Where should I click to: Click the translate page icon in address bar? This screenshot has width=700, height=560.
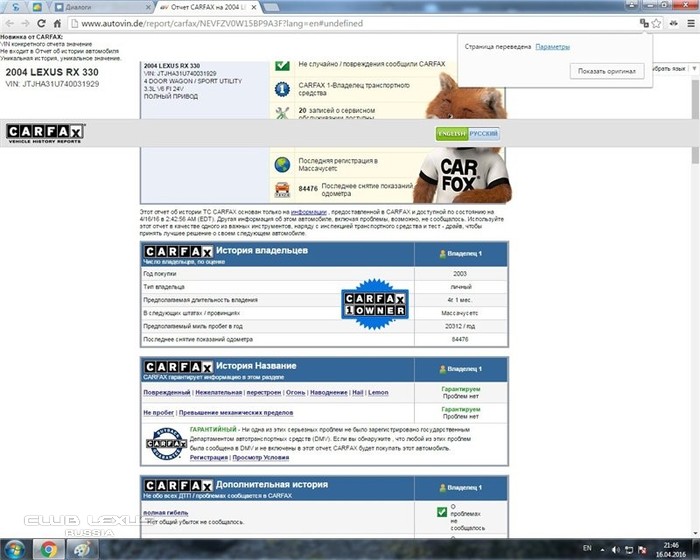coord(644,23)
